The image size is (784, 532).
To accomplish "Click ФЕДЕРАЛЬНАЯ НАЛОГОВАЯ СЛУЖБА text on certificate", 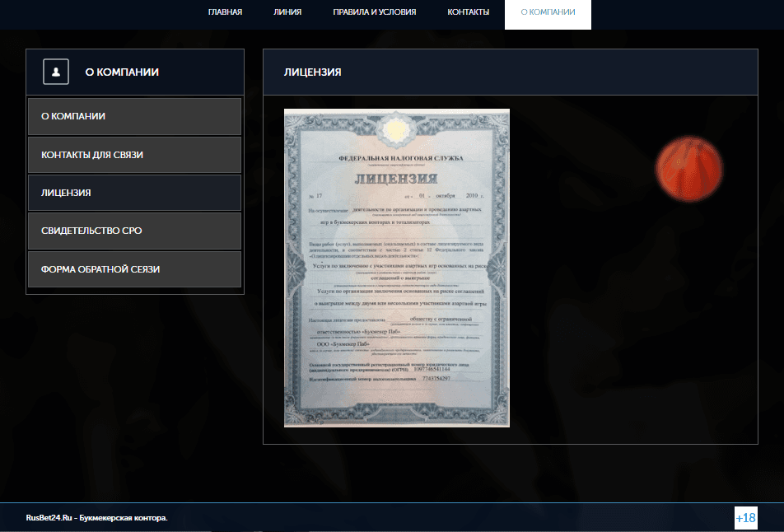I will point(400,157).
